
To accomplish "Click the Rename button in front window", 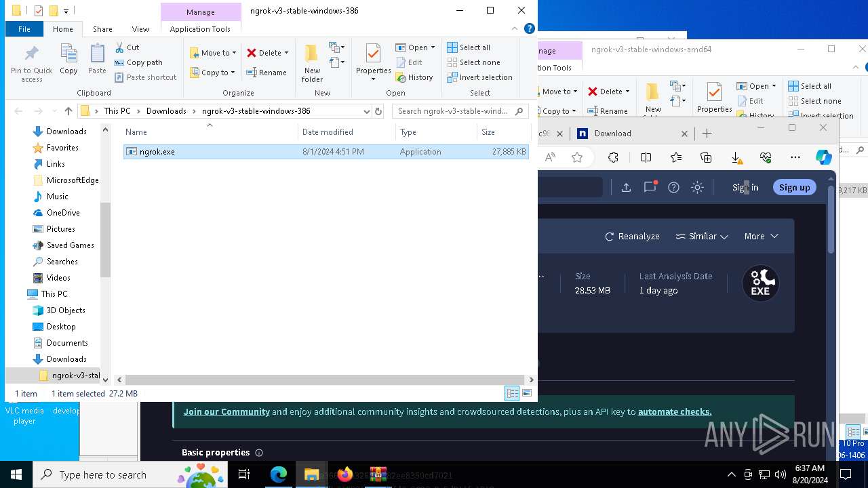I will [x=267, y=73].
